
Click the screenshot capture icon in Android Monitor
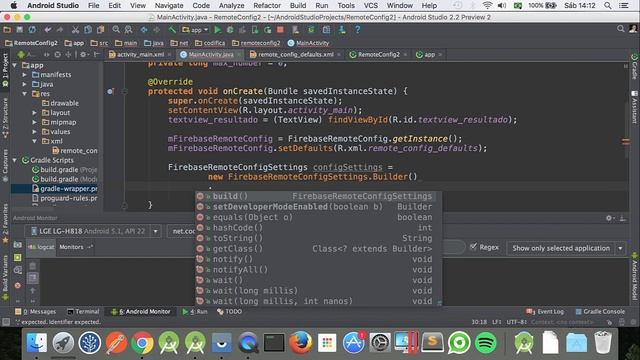point(18,245)
